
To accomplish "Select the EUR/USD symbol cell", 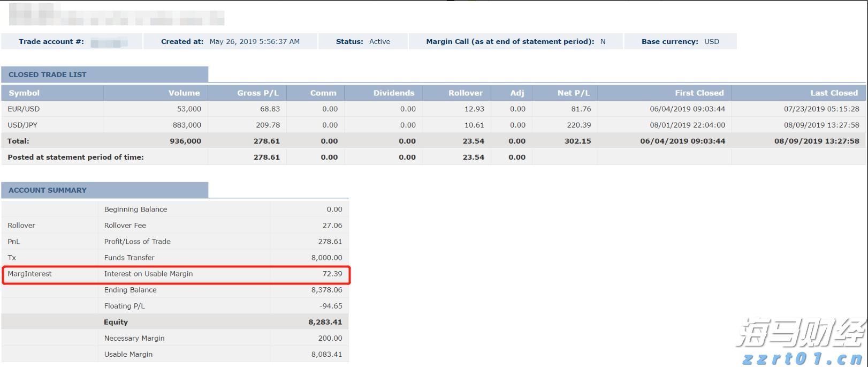I will 24,109.
